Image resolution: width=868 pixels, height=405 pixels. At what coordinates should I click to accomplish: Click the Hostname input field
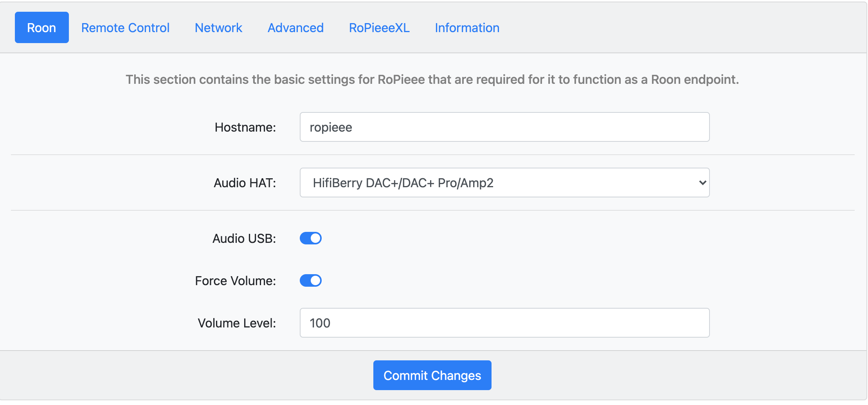(x=504, y=127)
